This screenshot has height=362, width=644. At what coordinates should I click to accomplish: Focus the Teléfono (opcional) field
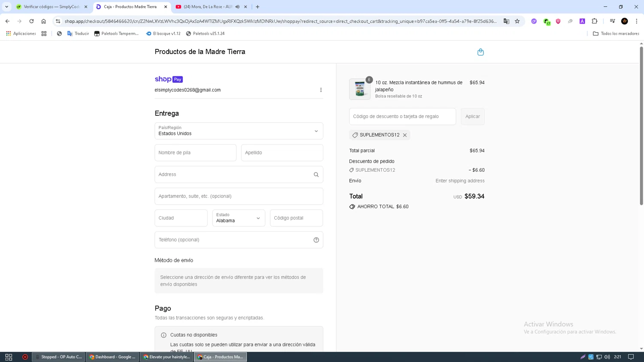coord(239,240)
